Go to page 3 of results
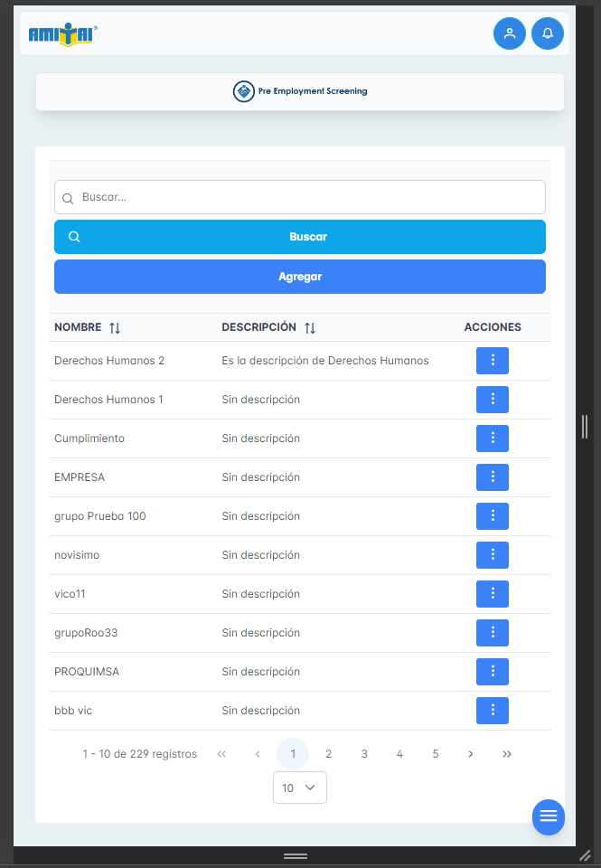 point(364,754)
